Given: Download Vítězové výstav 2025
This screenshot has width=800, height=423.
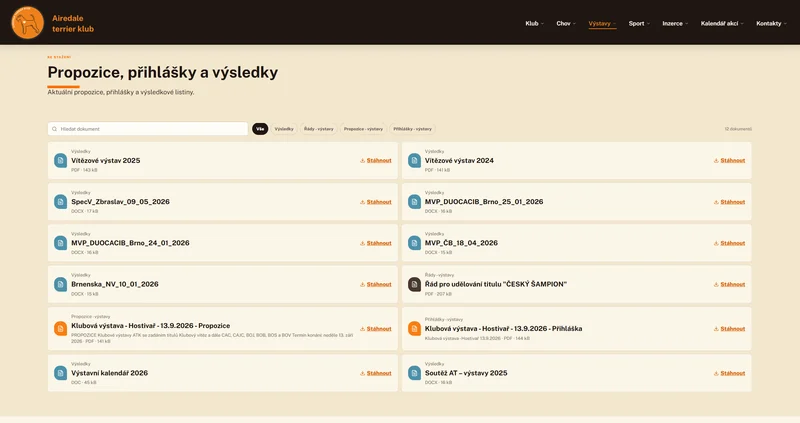Looking at the screenshot, I should 376,160.
